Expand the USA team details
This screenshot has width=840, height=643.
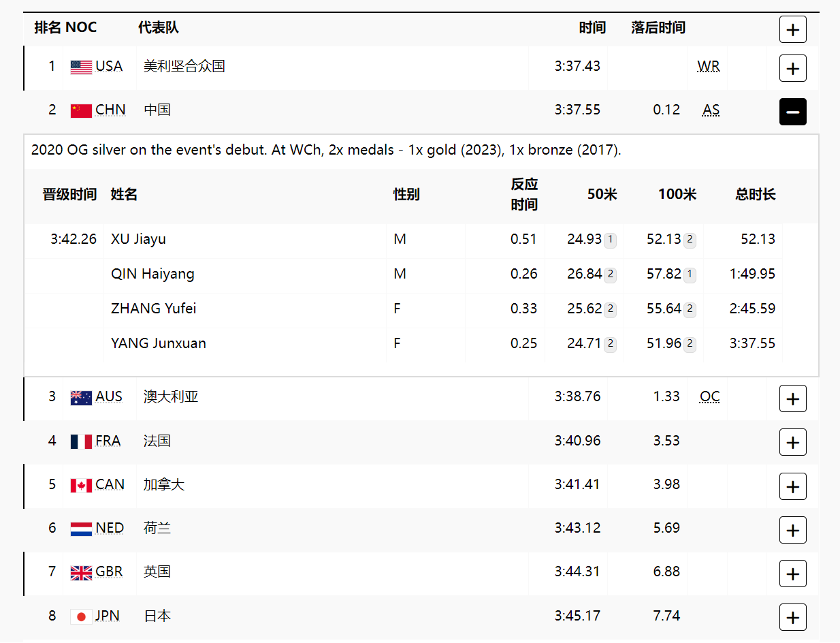point(792,68)
